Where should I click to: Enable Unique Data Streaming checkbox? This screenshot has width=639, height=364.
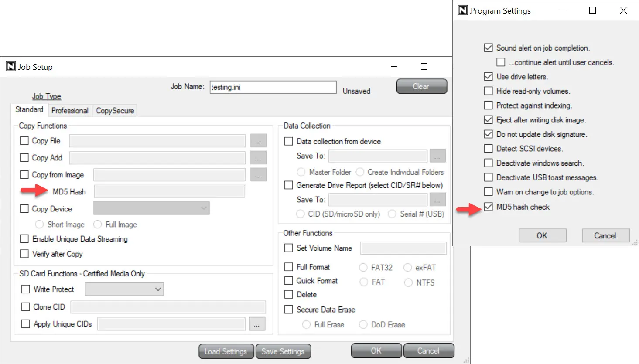[24, 239]
